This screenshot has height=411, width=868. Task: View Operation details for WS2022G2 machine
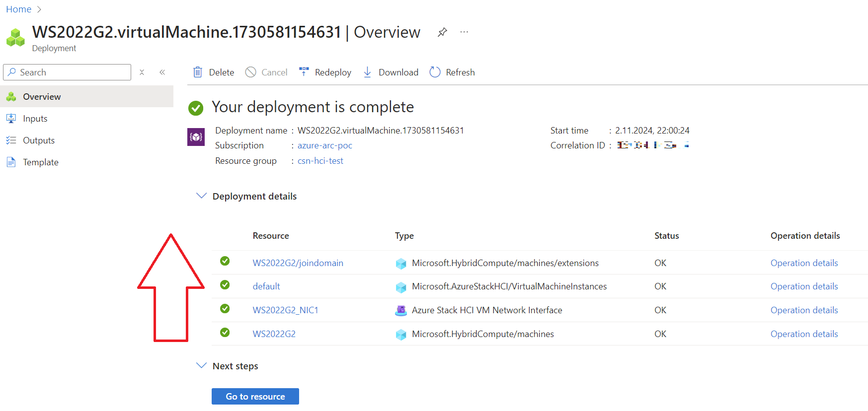tap(804, 334)
